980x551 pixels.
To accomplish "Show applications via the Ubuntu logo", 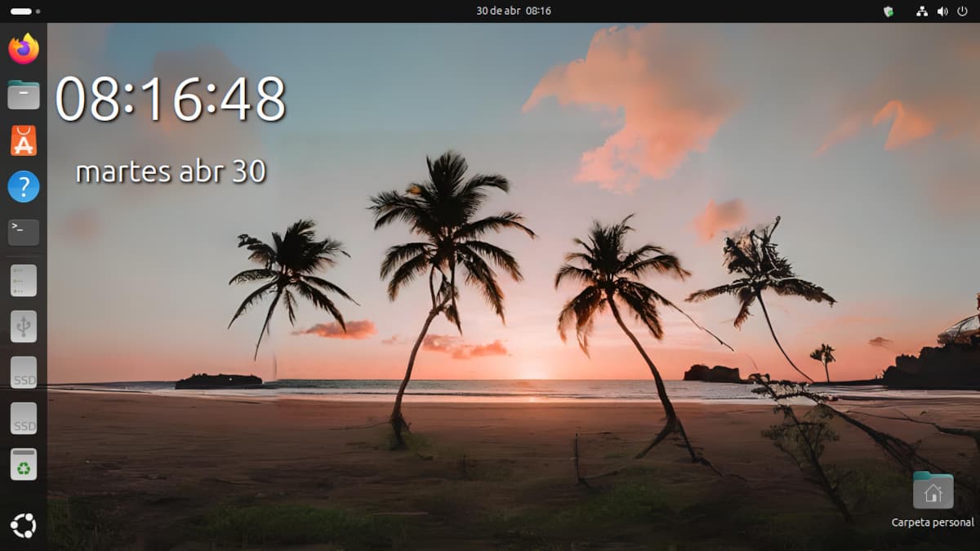I will click(x=24, y=527).
